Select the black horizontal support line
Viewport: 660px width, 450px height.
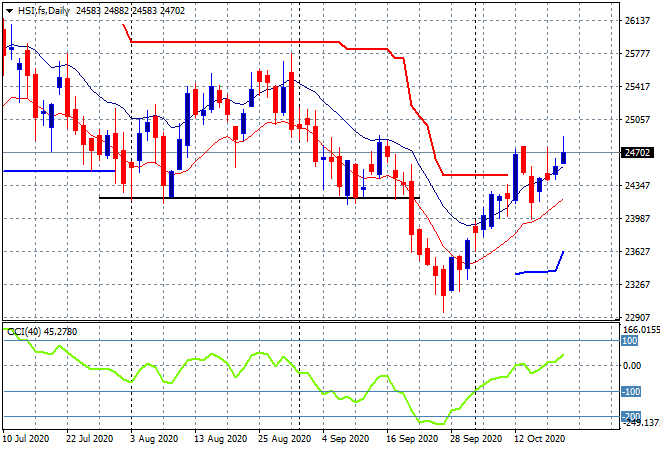(x=259, y=198)
